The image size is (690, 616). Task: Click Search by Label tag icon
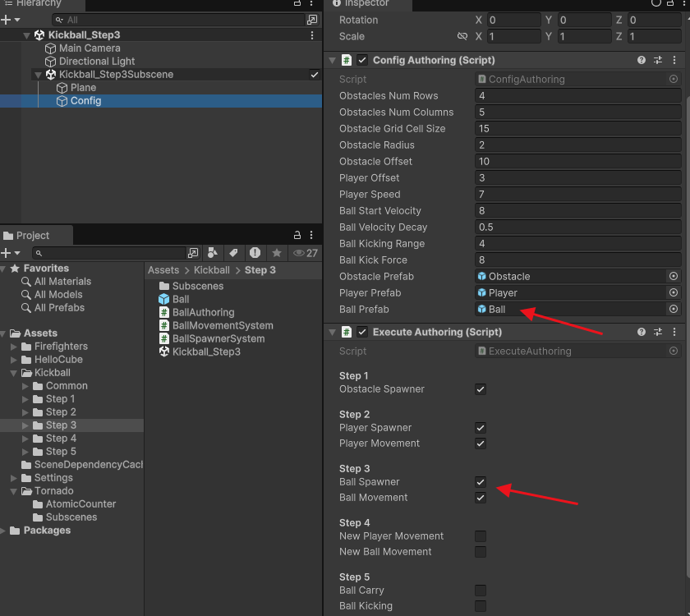(x=233, y=253)
